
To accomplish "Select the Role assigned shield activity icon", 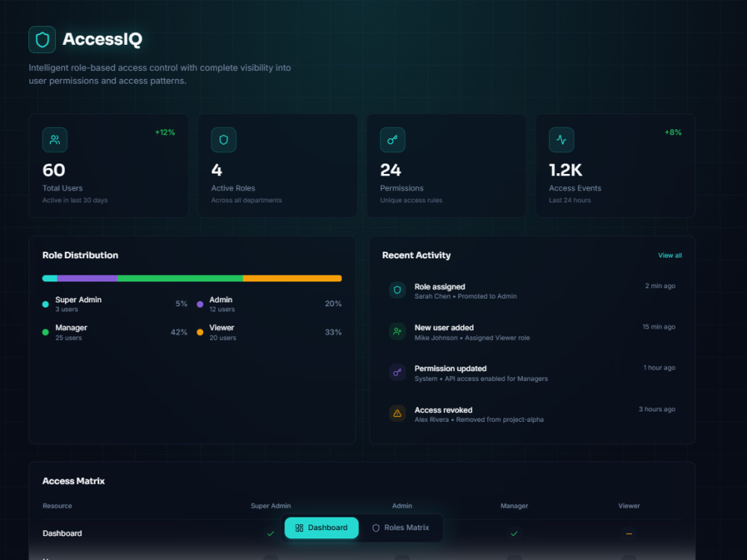I will click(397, 290).
